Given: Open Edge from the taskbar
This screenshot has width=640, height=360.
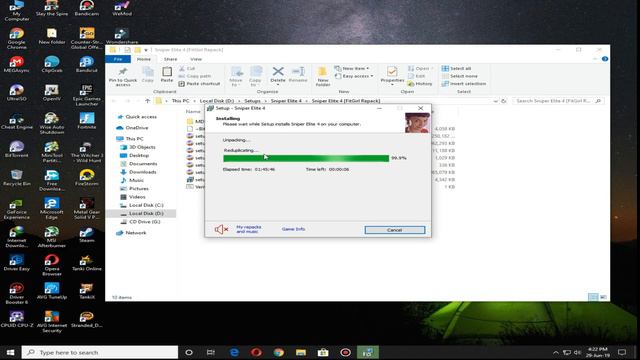Looking at the screenshot, I should click(234, 352).
